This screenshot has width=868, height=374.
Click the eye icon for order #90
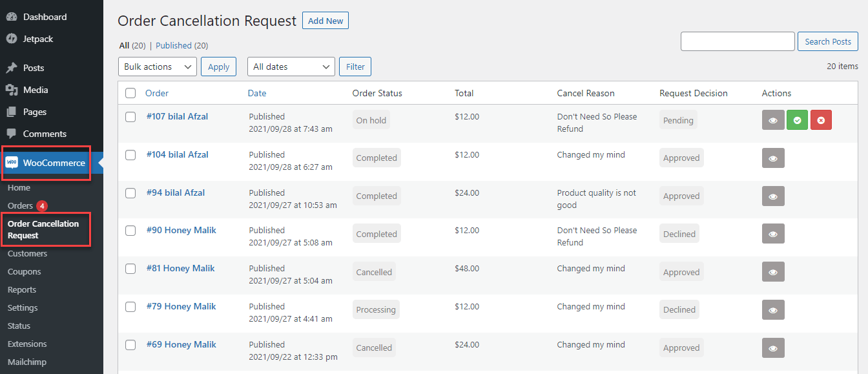click(773, 234)
